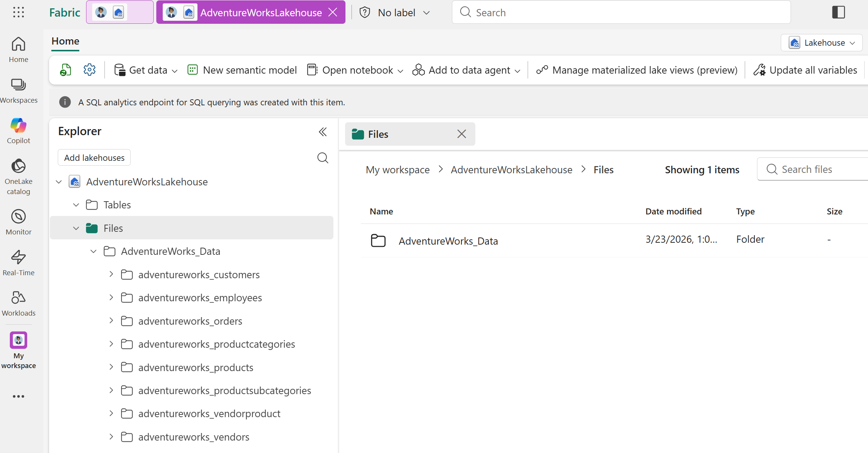868x453 pixels.
Task: Go to Real-Time hub
Action: click(18, 263)
